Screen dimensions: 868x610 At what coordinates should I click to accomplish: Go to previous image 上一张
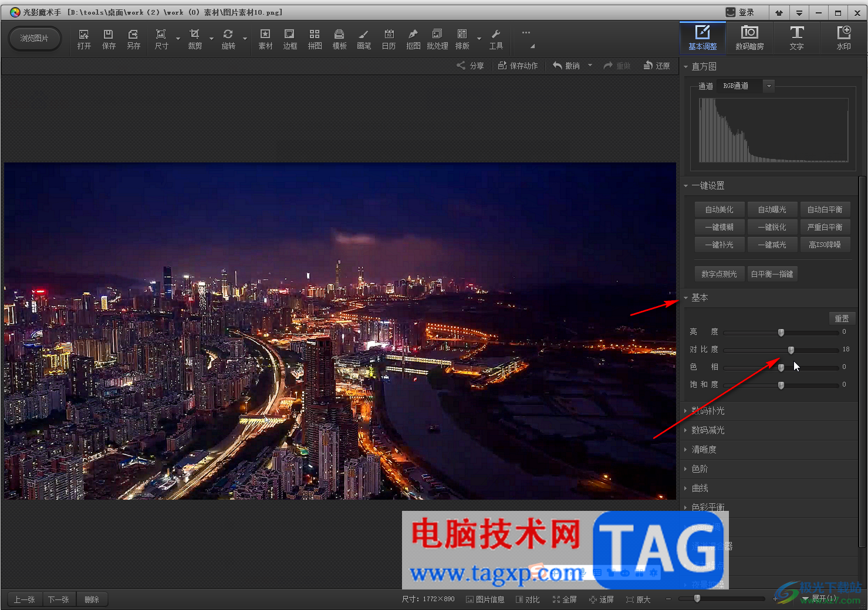(x=25, y=599)
